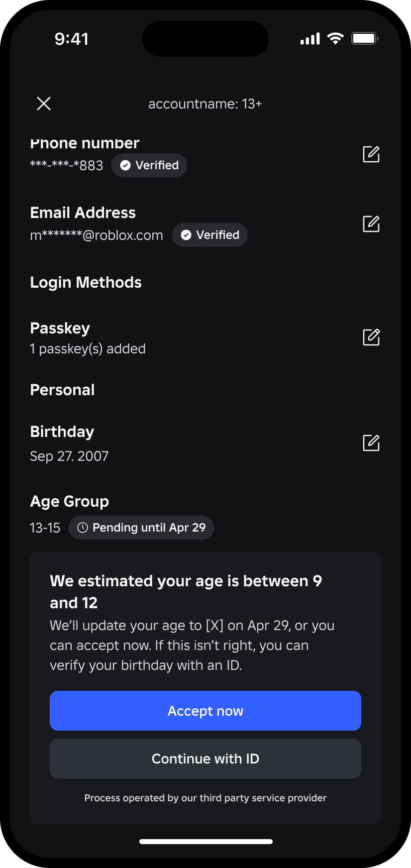This screenshot has width=411, height=868.
Task: Tap the clock icon in pending badge
Action: [83, 528]
